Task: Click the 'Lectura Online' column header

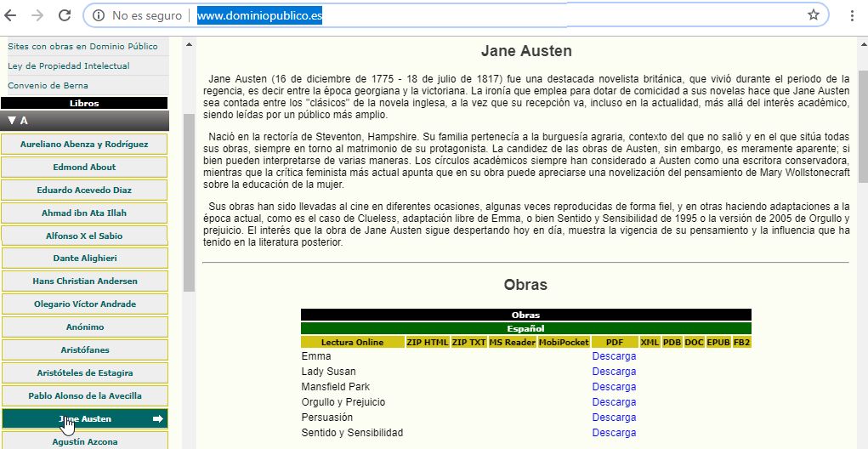Action: point(352,342)
